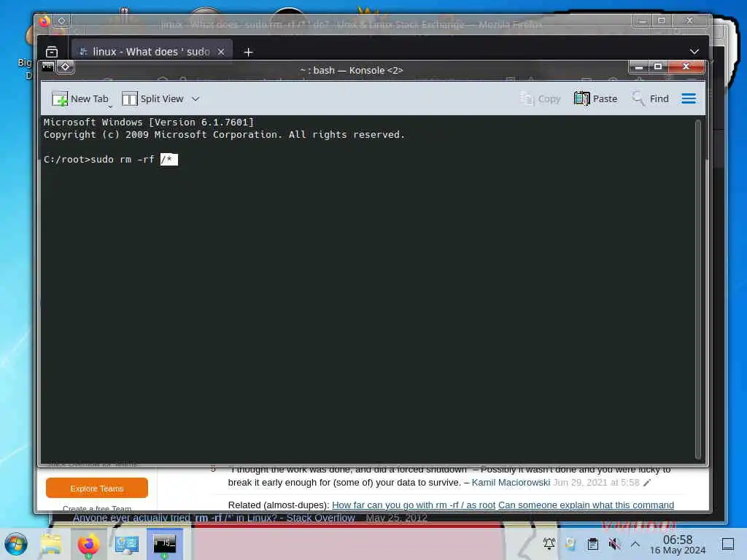747x560 pixels.
Task: Expand the hidden tray icons arrow
Action: (x=635, y=544)
